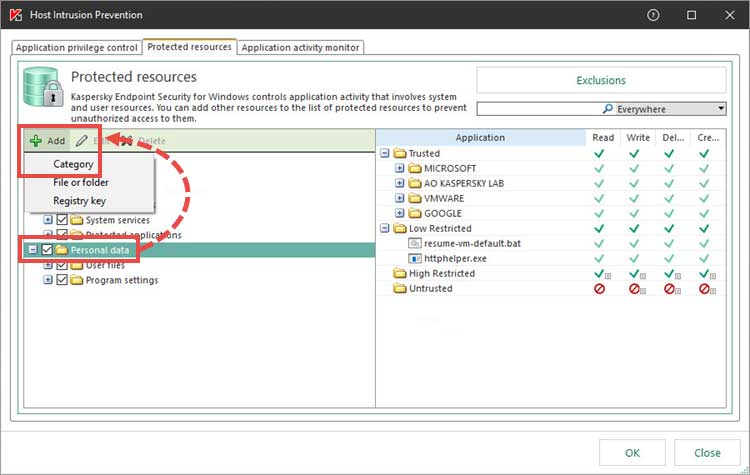Select the Program settings label

pyautogui.click(x=122, y=280)
